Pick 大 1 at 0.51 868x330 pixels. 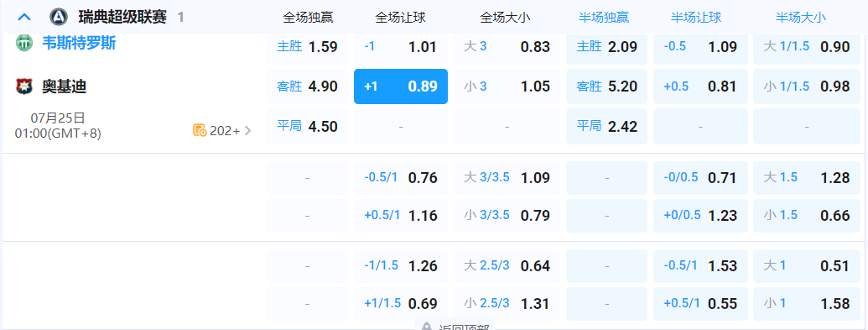(x=807, y=266)
